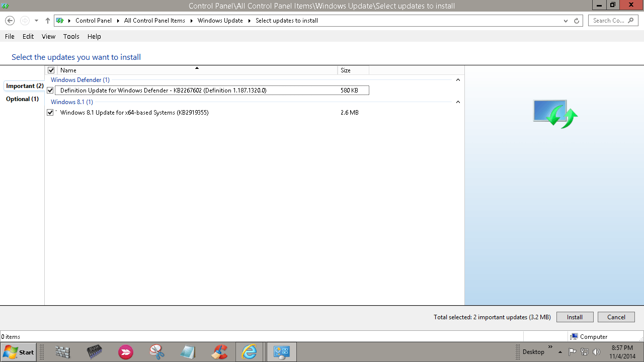
Task: Open Windows Firewall taskbar shortcut
Action: click(63, 352)
